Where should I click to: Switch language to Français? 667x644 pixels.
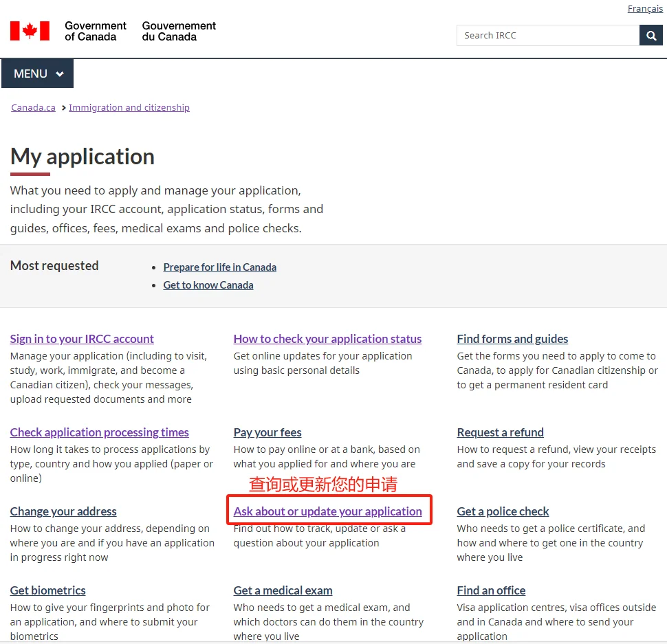(645, 9)
